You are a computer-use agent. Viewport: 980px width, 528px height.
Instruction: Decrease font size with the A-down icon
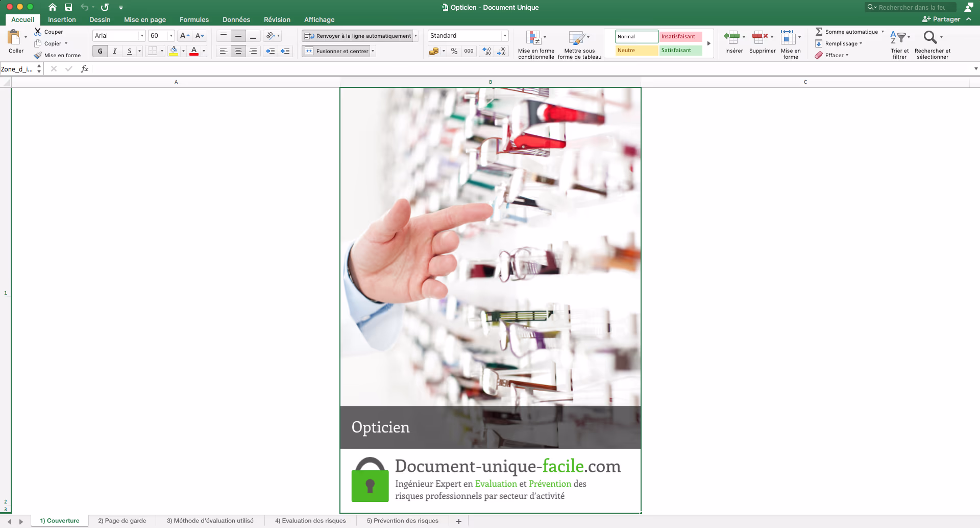[200, 36]
